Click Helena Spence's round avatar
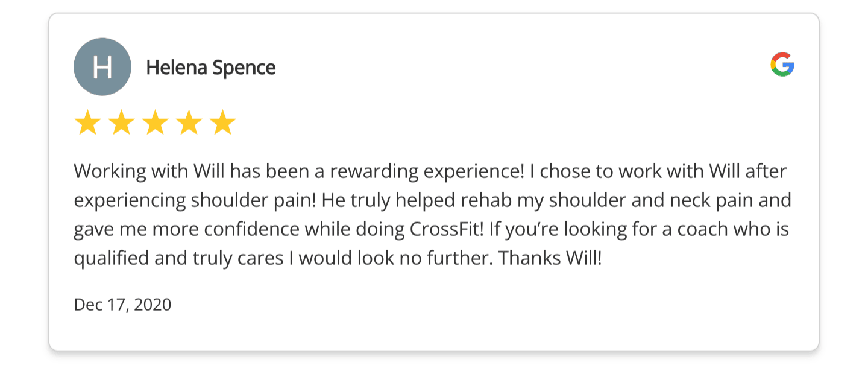The width and height of the screenshot is (868, 365). click(102, 67)
